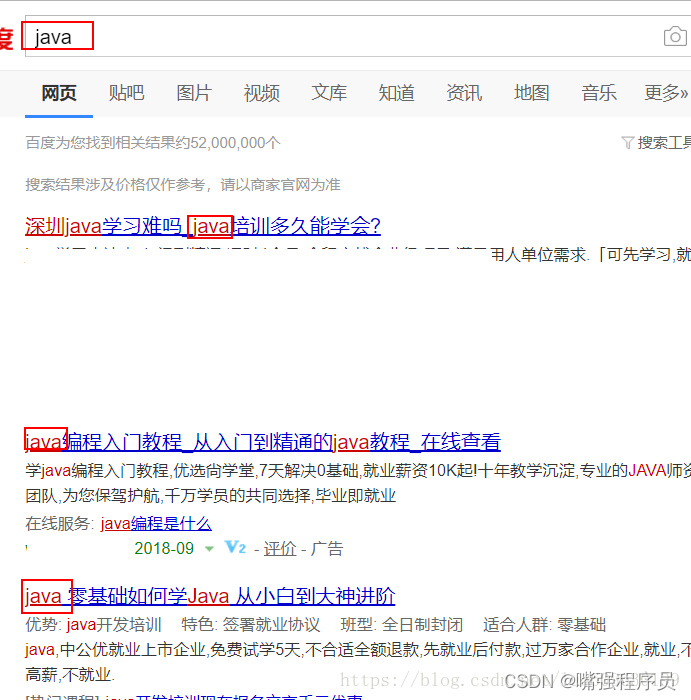Click the V2 verification badge icon
691x700 pixels.
point(235,547)
